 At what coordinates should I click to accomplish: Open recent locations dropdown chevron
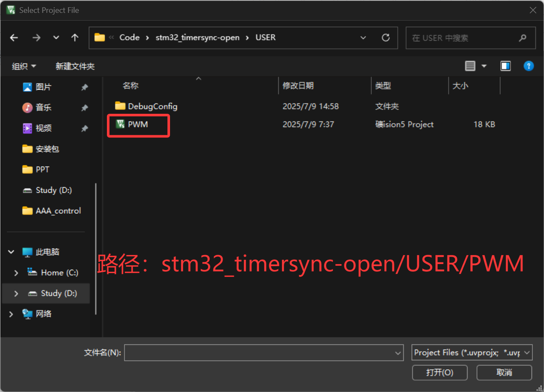pos(56,38)
